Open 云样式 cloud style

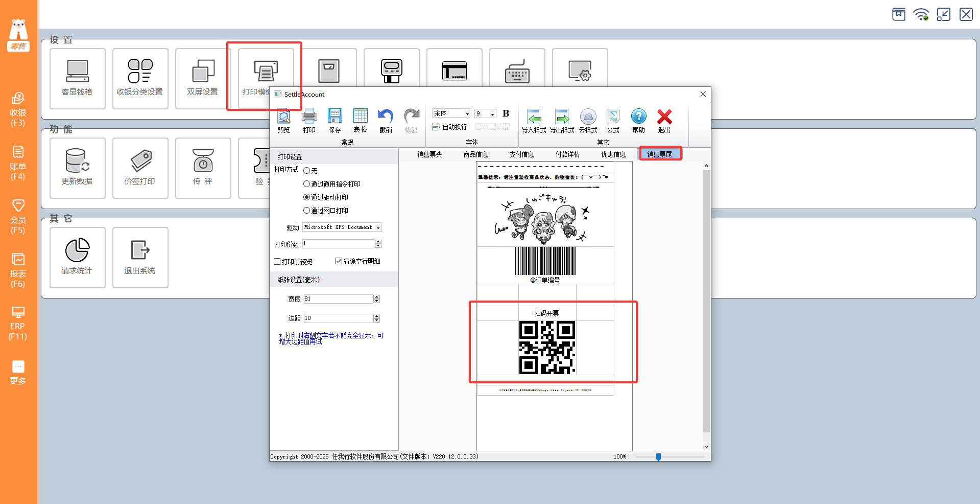[x=588, y=121]
